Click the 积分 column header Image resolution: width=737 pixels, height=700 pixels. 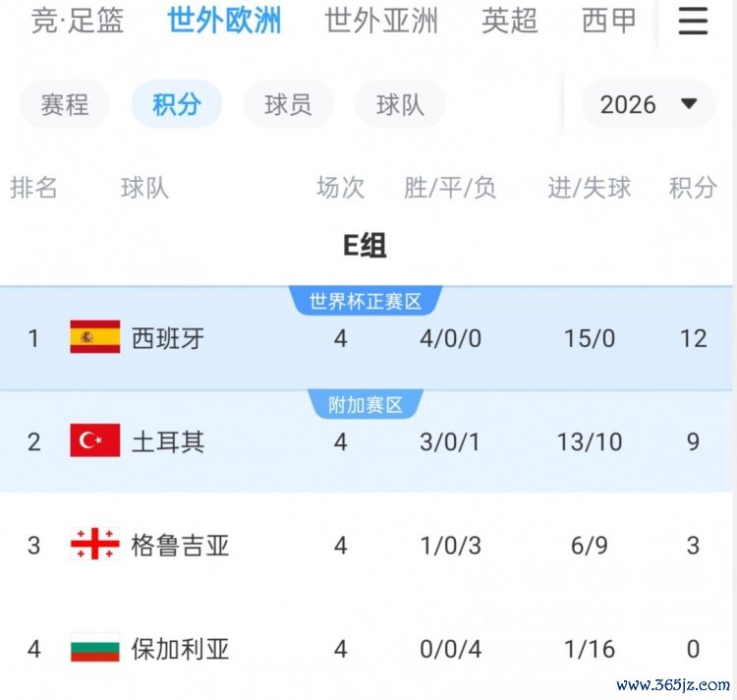pyautogui.click(x=693, y=188)
